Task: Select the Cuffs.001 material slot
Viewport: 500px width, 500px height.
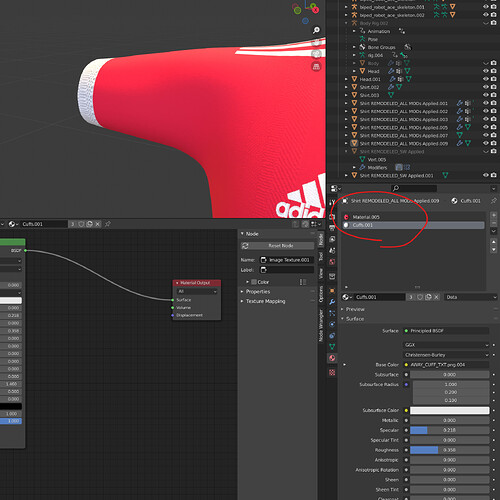Action: (413, 225)
